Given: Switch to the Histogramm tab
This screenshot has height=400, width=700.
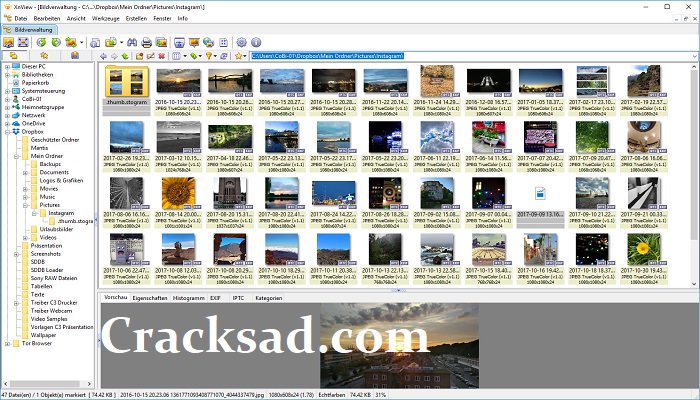Looking at the screenshot, I should click(188, 298).
